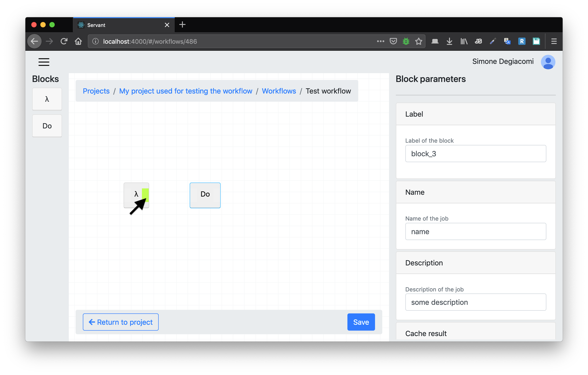Click the My project used for testing link
Viewport: 588px width, 375px height.
click(x=186, y=90)
